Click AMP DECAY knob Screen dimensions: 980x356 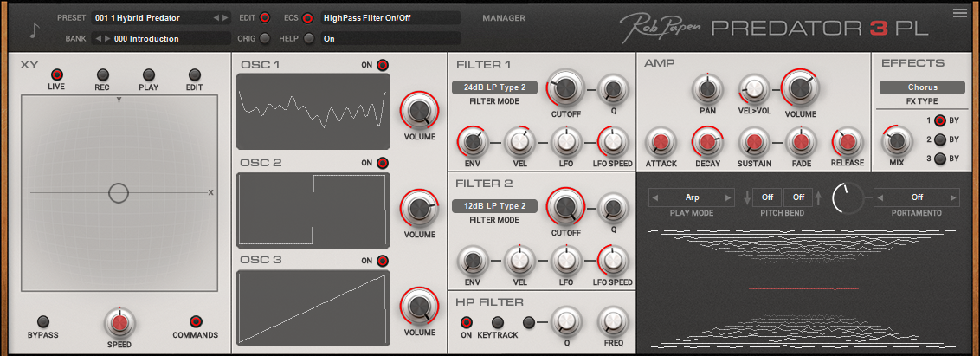707,141
